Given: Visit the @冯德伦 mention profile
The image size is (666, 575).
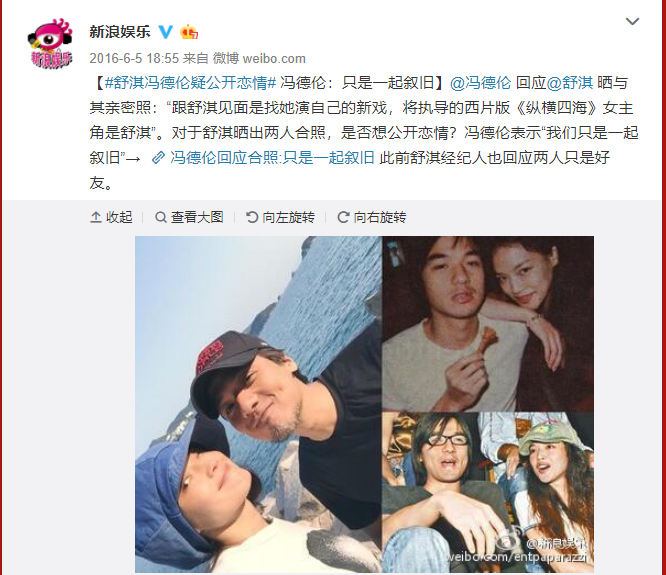Looking at the screenshot, I should [480, 83].
